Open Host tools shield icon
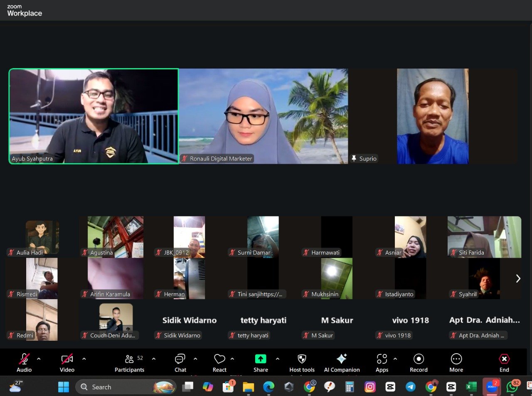The height and width of the screenshot is (396, 532). (x=302, y=359)
